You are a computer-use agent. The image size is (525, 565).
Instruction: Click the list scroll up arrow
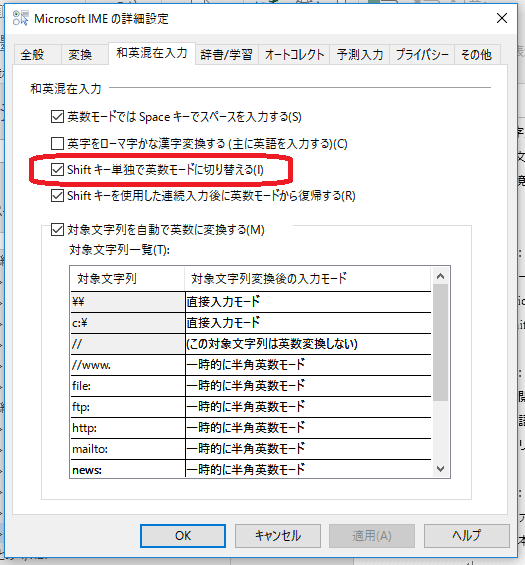[440, 276]
